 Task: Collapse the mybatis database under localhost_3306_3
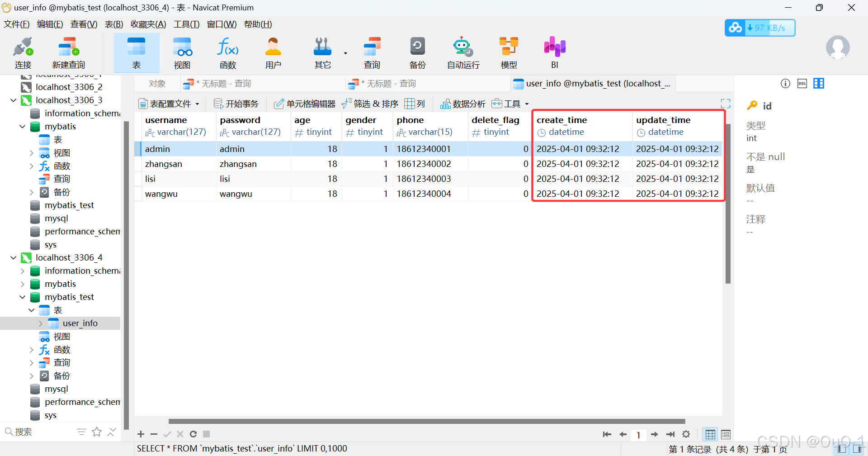[23, 127]
